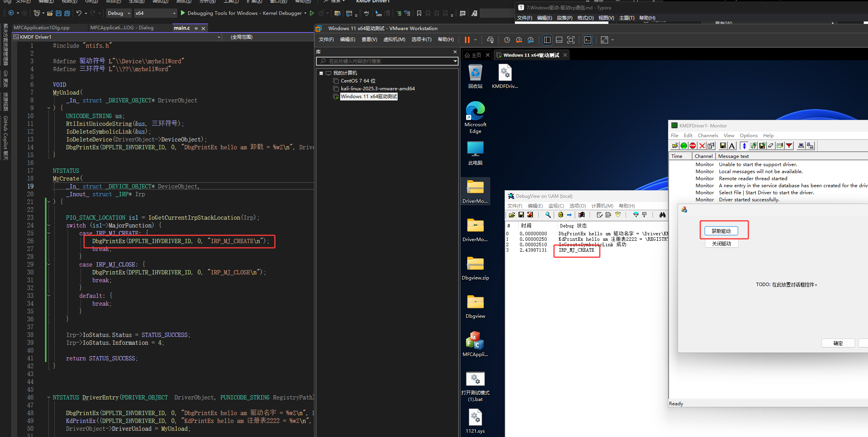Click the 关闭驱动 button
This screenshot has width=868, height=437.
721,244
